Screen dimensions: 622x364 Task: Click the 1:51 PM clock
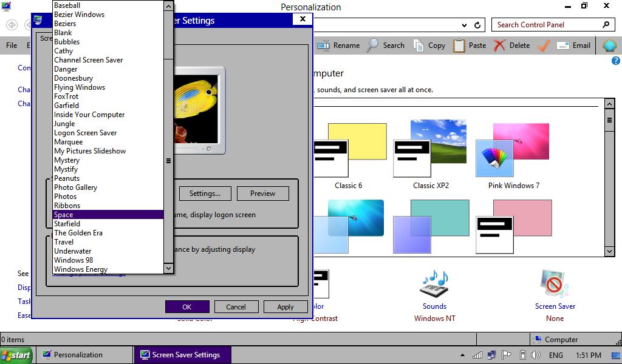588,355
